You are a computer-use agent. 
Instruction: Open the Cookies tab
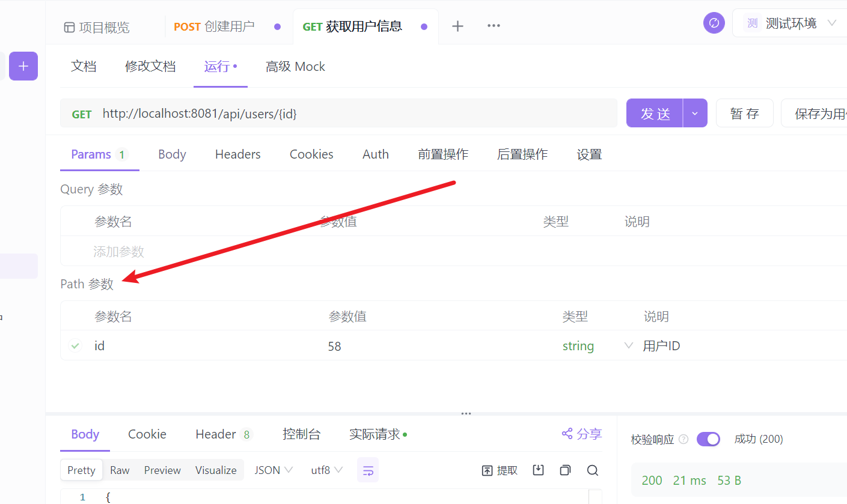coord(311,154)
